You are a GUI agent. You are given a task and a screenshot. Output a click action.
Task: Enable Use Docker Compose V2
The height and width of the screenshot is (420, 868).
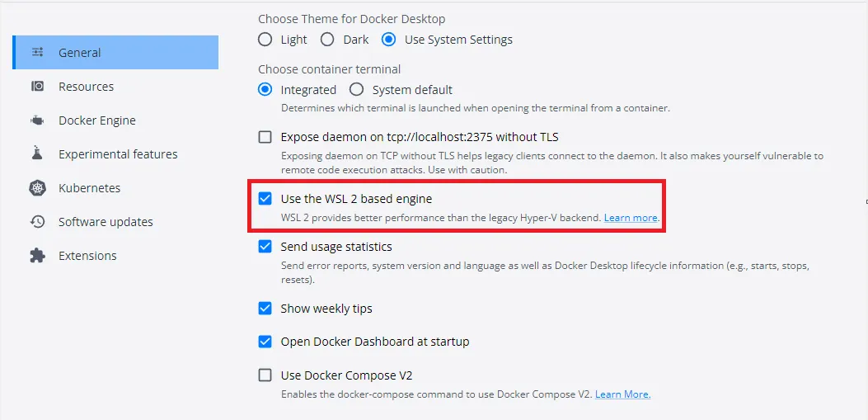click(265, 375)
